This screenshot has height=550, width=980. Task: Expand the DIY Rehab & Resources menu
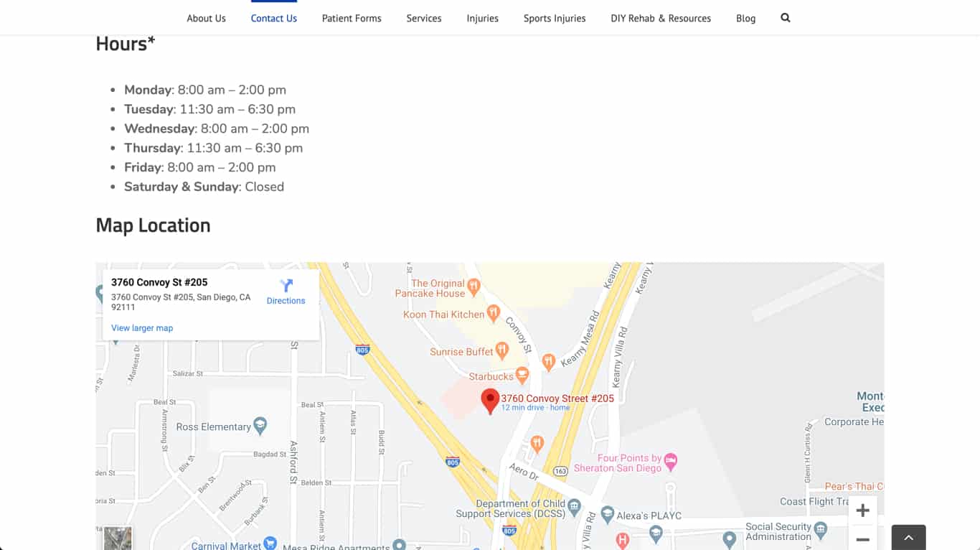point(661,18)
